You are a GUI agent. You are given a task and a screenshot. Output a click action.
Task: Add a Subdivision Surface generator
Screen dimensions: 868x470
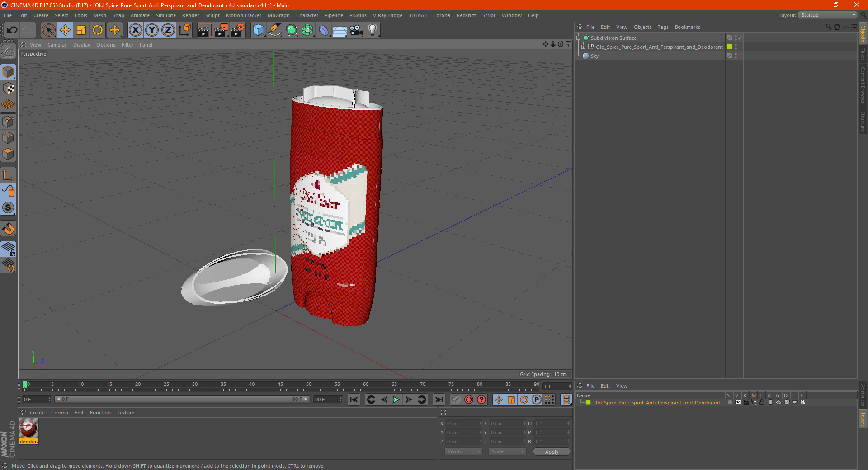tap(291, 30)
